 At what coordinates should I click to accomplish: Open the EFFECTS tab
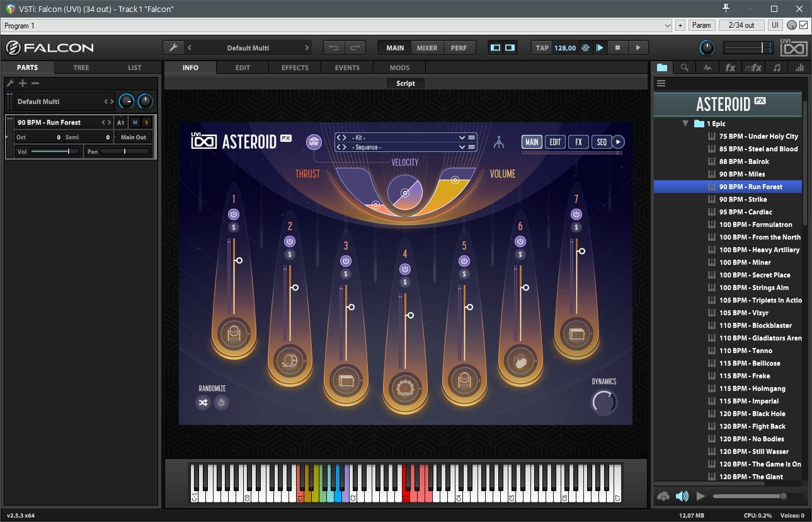295,67
